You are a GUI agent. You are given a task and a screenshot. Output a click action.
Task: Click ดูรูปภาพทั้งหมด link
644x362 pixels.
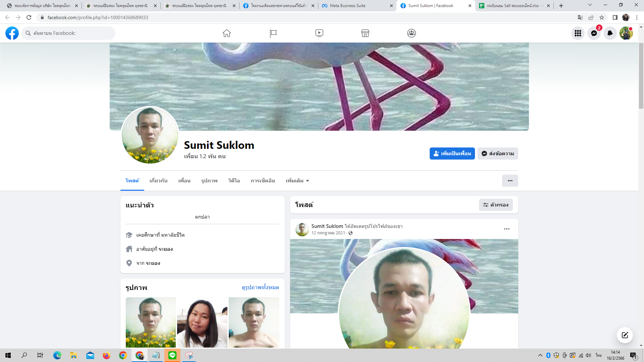point(260,288)
